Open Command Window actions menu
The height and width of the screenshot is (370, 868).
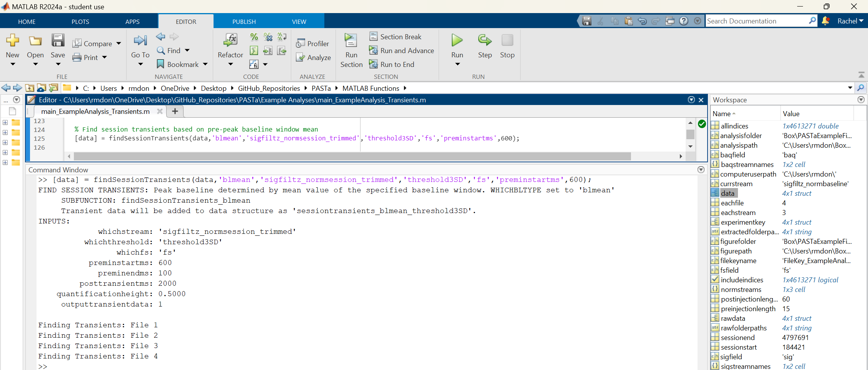701,170
